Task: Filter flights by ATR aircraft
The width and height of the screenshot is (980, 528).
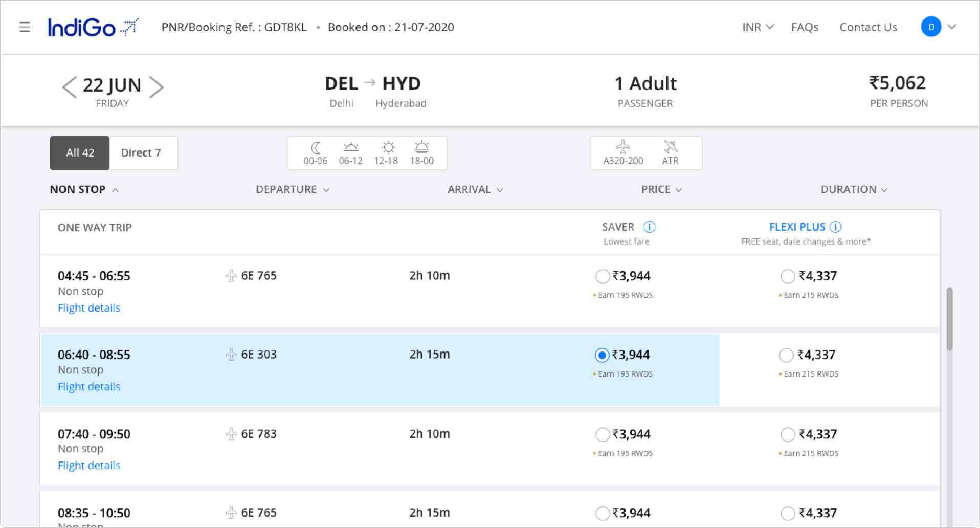Action: (670, 153)
